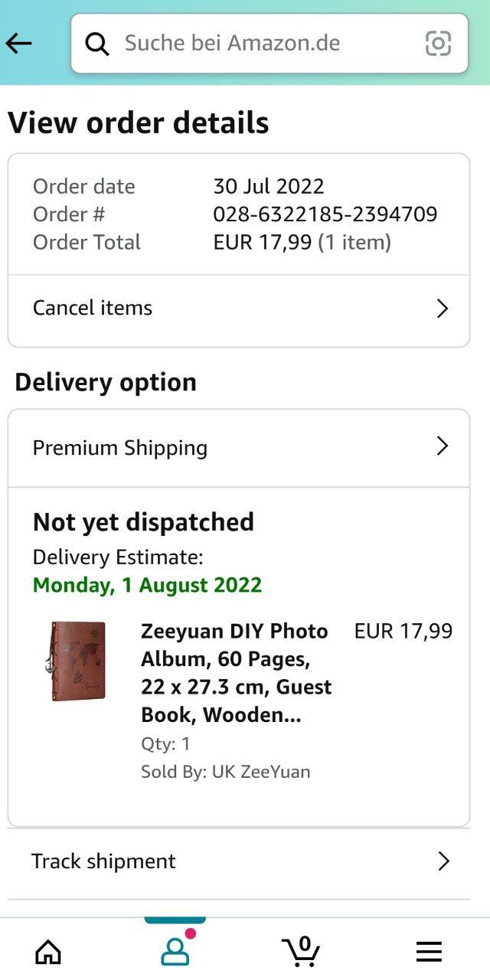
Task: Open the shopping cart icon
Action: click(302, 951)
